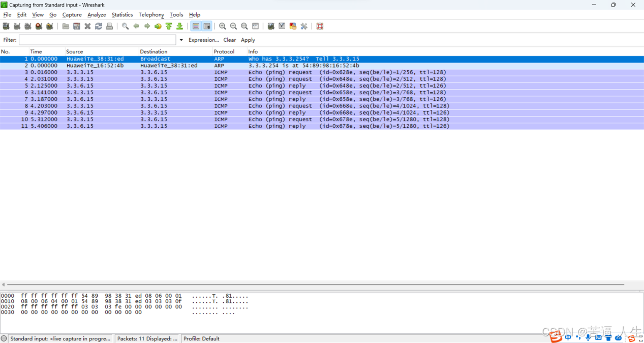Reset zoom to normal size

click(244, 26)
